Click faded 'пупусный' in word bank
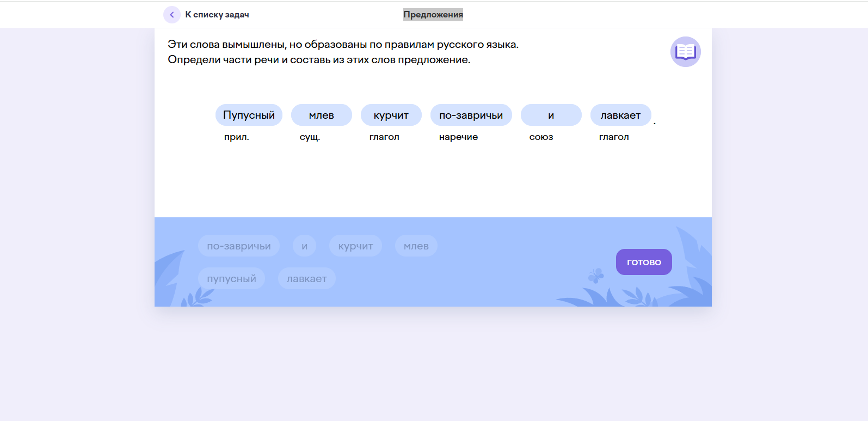 tap(231, 278)
